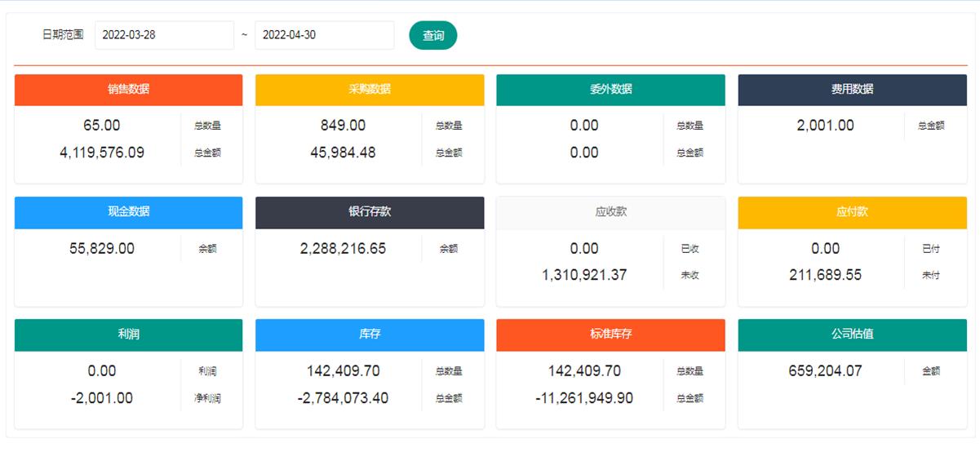980x461 pixels.
Task: Click the 已收 label in 应收款
Action: (690, 249)
